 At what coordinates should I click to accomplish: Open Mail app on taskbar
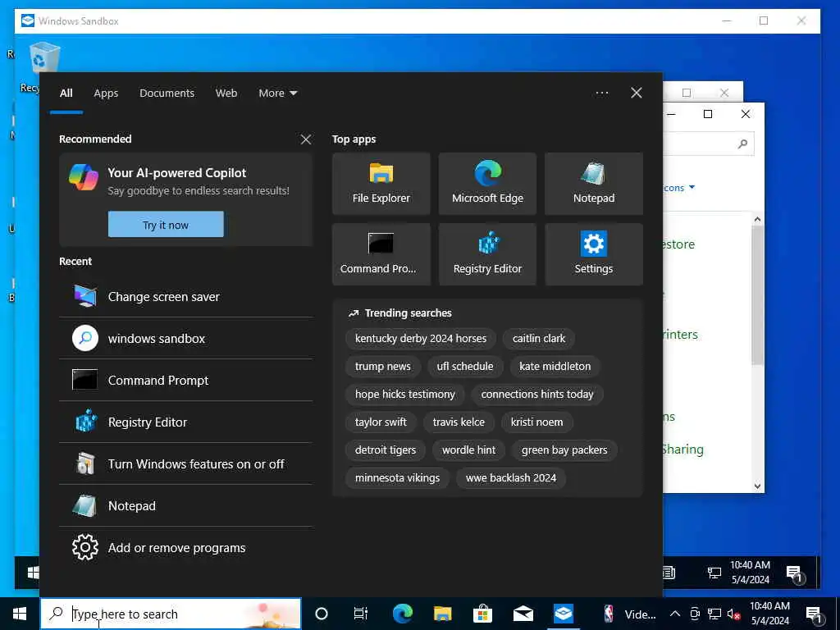pos(523,614)
